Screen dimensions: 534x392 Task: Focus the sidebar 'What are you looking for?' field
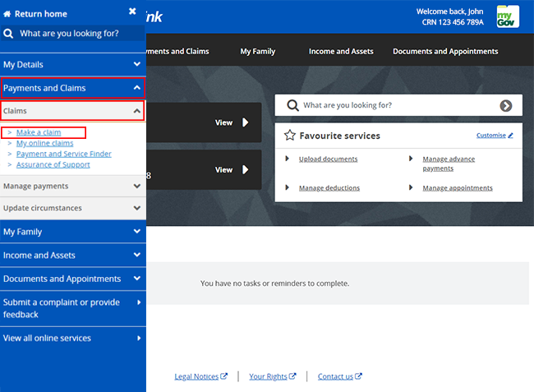(72, 34)
